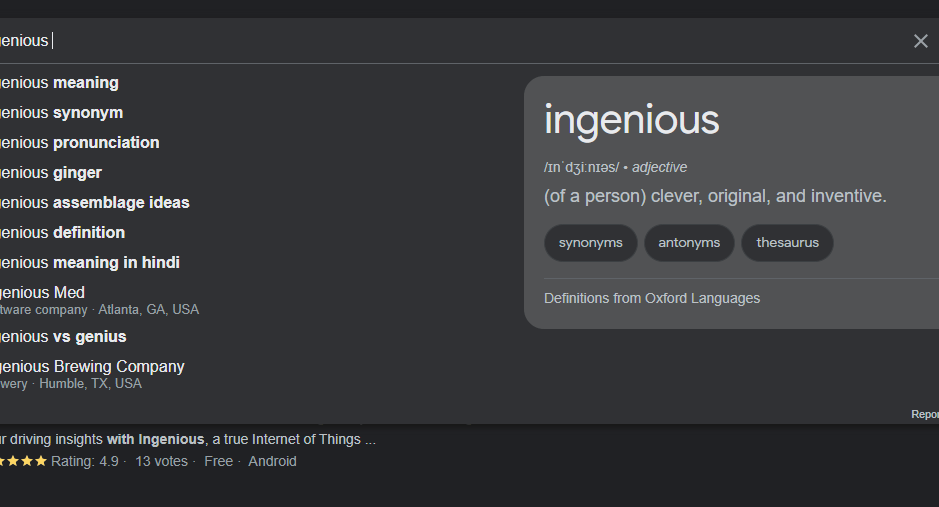Click the phonetic pronunciation text
The image size is (939, 507).
click(x=581, y=167)
